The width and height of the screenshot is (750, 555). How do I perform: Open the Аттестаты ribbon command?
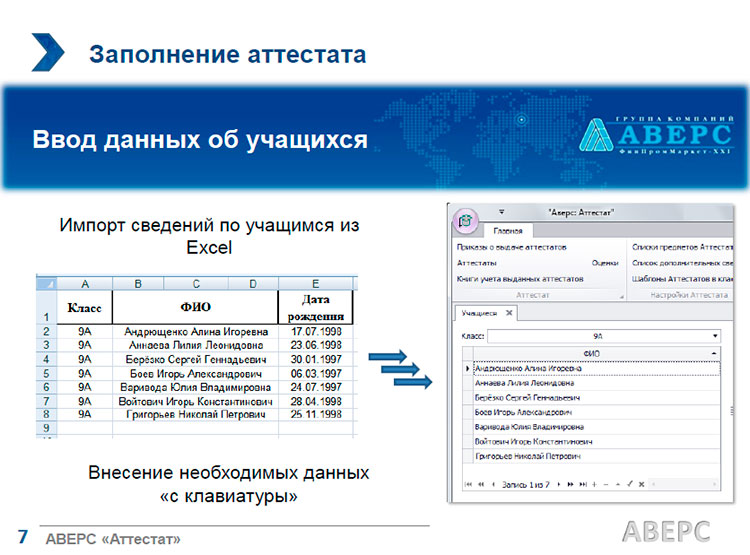point(476,263)
